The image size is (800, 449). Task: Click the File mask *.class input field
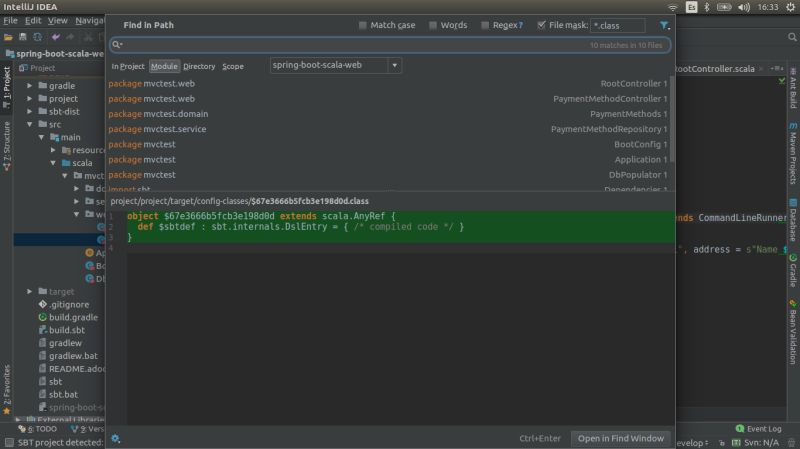click(x=617, y=26)
